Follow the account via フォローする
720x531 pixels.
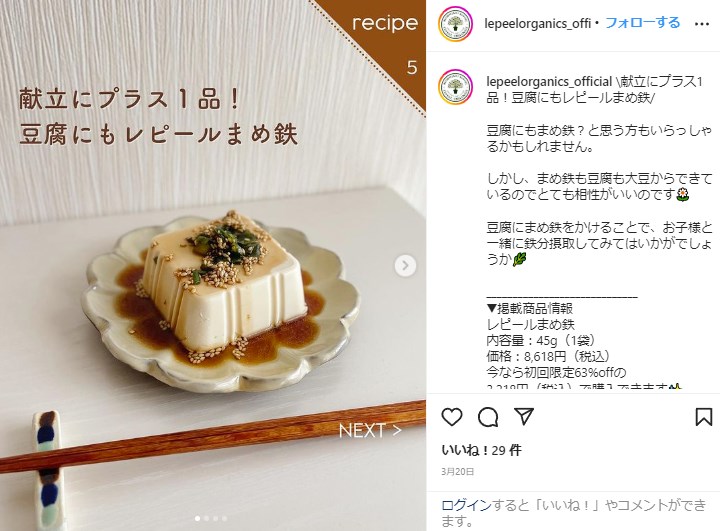click(642, 23)
